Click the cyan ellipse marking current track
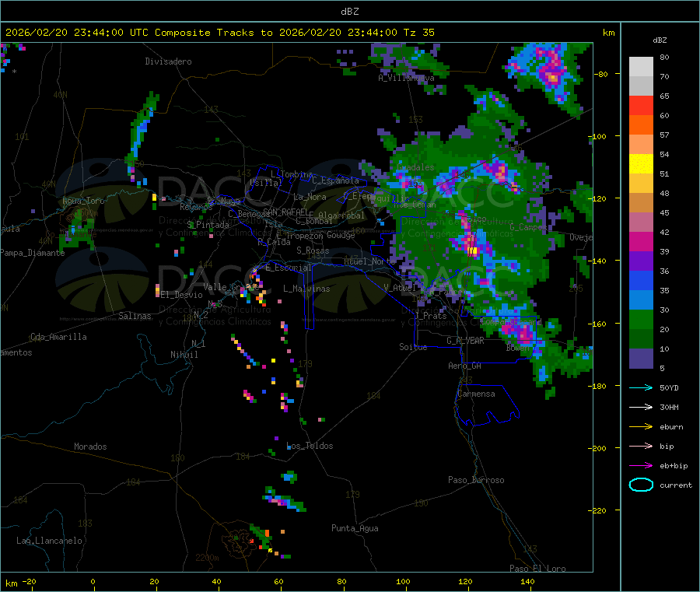The height and width of the screenshot is (592, 700). point(641,485)
